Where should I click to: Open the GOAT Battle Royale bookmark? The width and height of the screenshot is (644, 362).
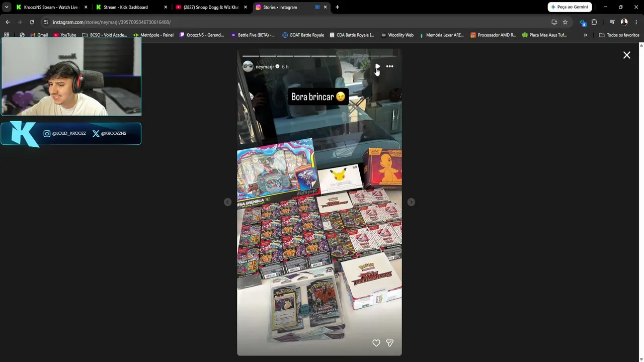click(x=303, y=35)
